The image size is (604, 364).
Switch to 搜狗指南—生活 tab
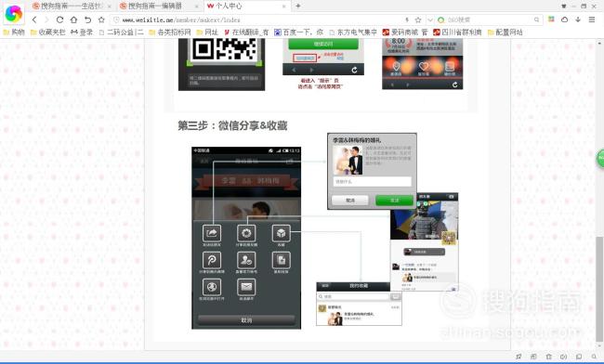pyautogui.click(x=72, y=6)
